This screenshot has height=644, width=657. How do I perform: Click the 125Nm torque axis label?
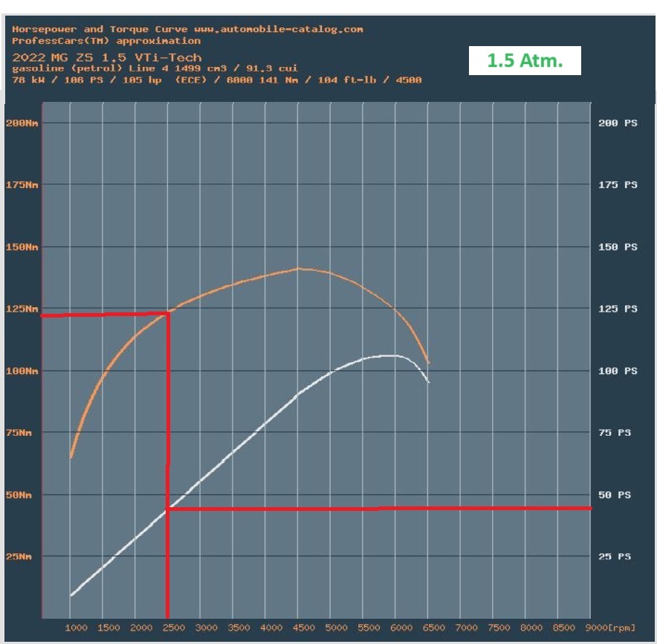tap(22, 309)
